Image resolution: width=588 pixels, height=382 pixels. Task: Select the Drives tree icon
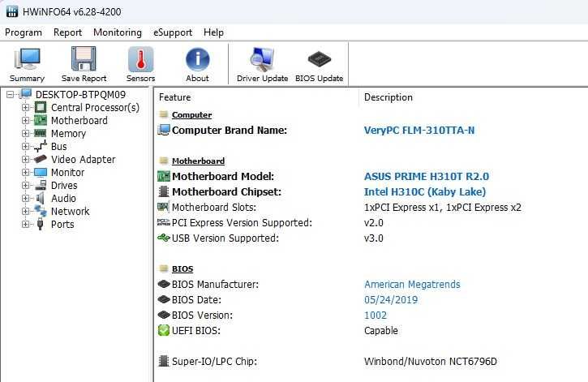[41, 185]
